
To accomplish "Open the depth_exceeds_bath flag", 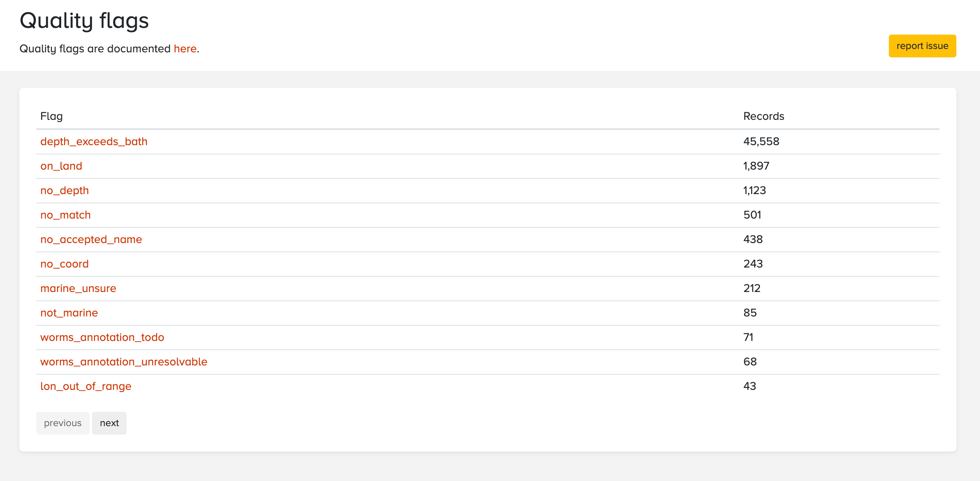I will pos(94,141).
